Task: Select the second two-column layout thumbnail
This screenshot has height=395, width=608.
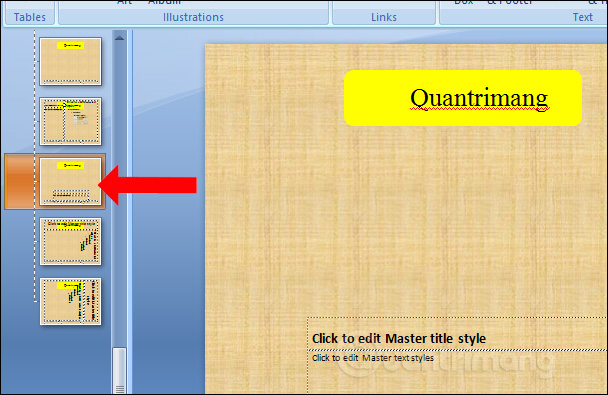Action: (71, 121)
